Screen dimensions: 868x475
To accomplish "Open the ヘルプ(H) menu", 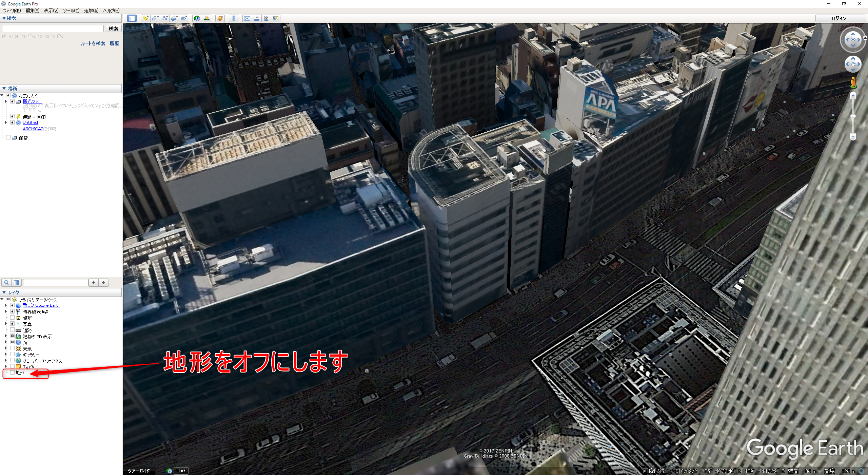I will coord(111,11).
